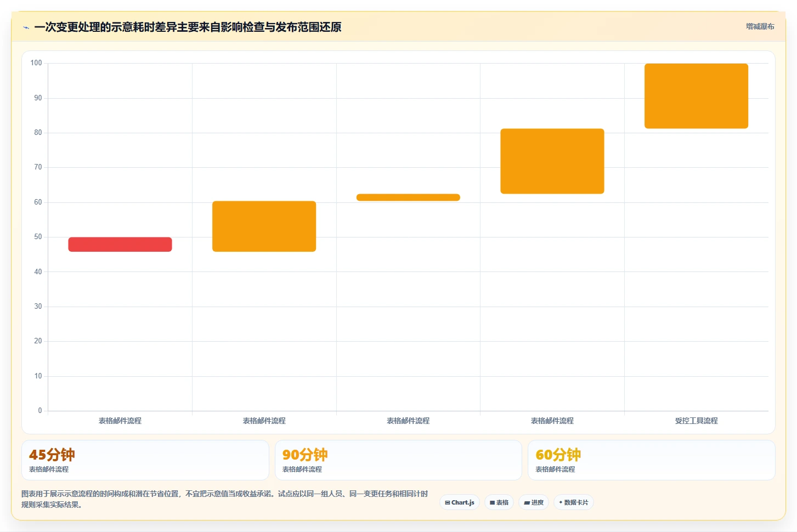Image resolution: width=797 pixels, height=532 pixels.
Task: Click the 表格 tag
Action: [x=499, y=502]
